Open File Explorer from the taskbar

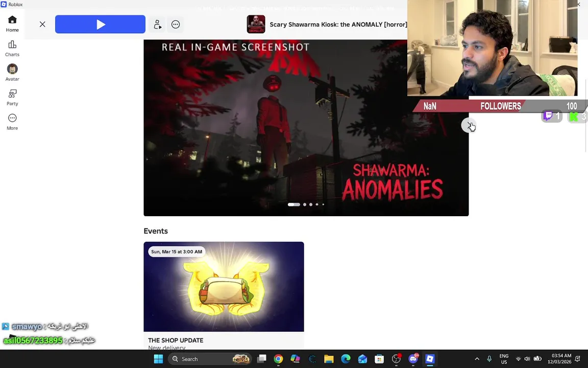pos(329,359)
